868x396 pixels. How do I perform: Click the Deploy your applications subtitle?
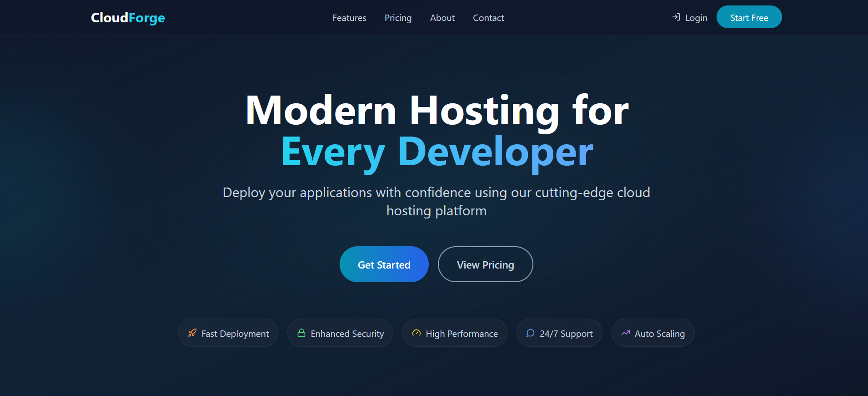(437, 201)
